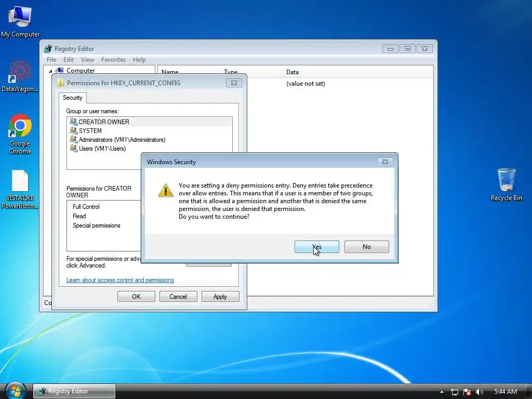Select Google Chrome desktop icon
The height and width of the screenshot is (399, 532).
20,135
